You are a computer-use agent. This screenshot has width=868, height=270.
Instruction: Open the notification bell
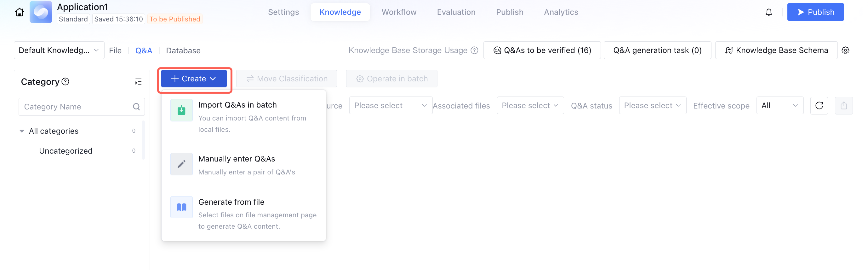click(768, 12)
